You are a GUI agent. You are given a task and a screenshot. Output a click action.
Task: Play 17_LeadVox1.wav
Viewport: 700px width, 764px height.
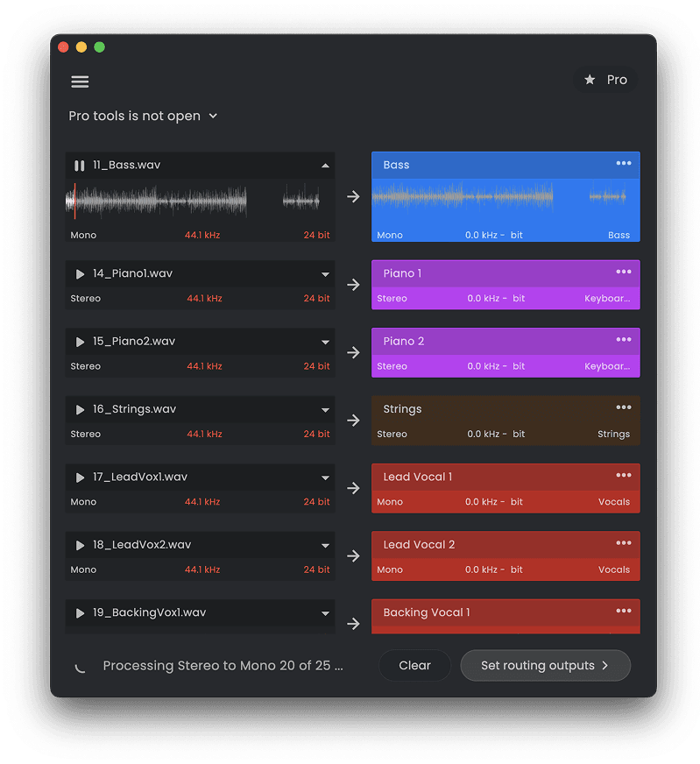point(80,477)
